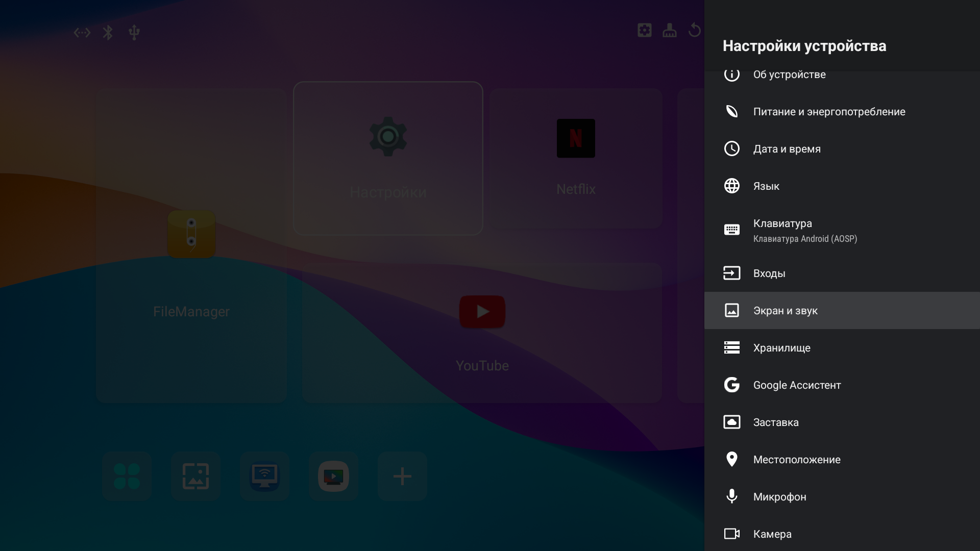Select the globe icon next to Язык

[x=731, y=186]
